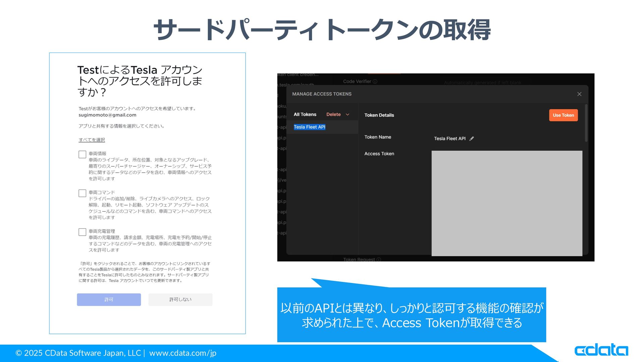
Task: Open the www.cdata.com/jp footer link
Action: 182,353
